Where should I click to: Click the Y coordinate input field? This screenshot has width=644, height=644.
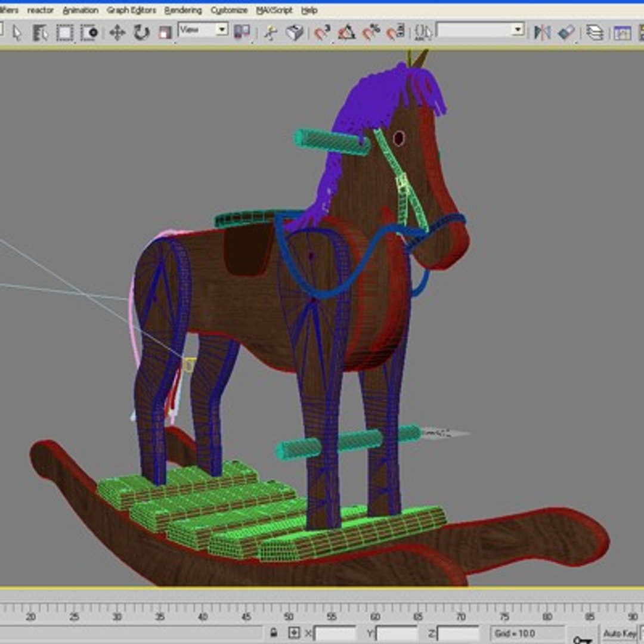pos(397,633)
